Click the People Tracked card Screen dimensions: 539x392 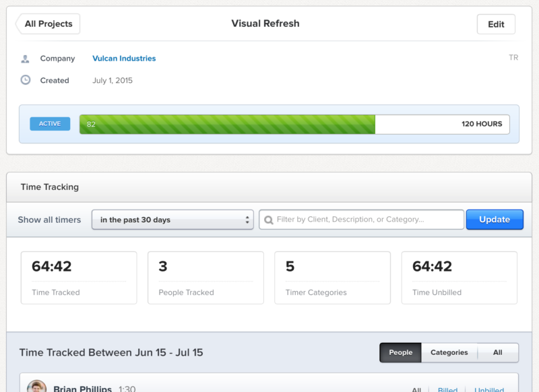click(x=205, y=277)
